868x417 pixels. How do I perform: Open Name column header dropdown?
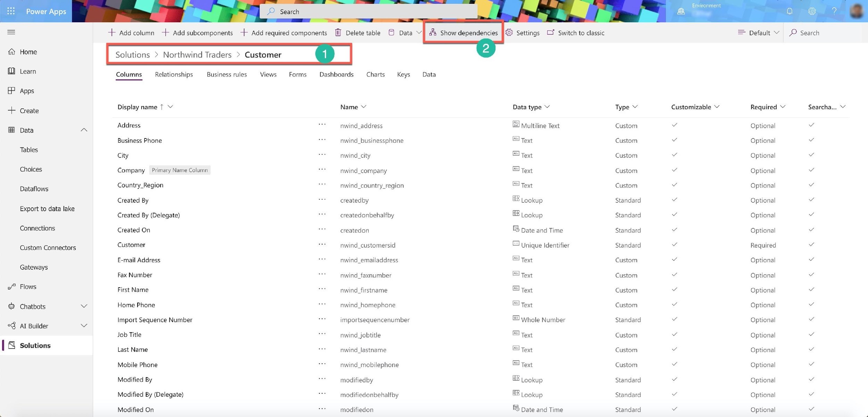point(364,107)
